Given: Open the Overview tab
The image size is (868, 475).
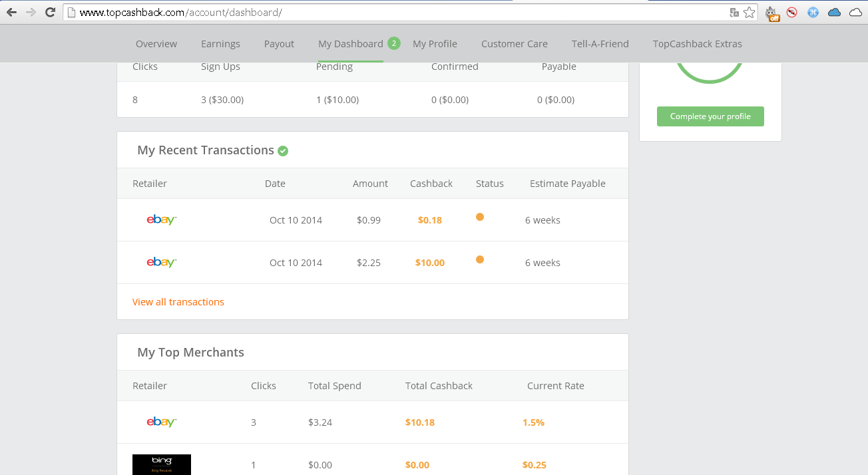Looking at the screenshot, I should click(x=156, y=44).
